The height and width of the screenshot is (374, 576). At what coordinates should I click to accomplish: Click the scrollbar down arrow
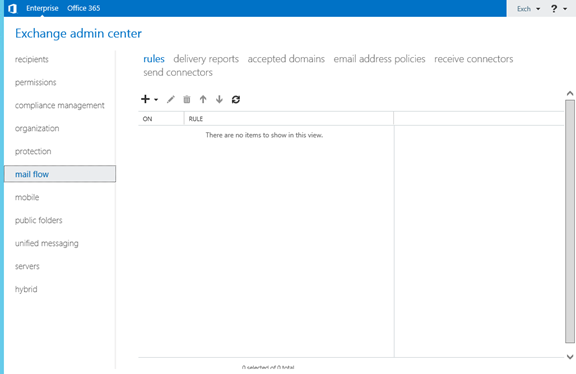tap(570, 356)
